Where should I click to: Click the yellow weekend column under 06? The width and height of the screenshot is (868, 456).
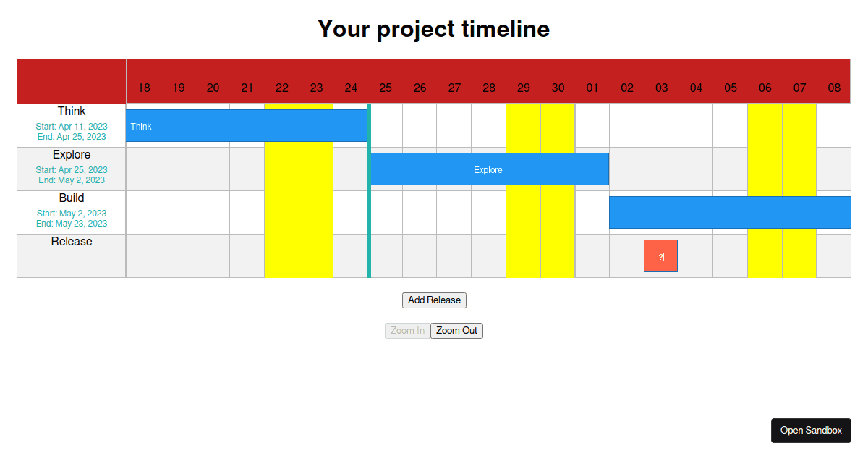765,256
